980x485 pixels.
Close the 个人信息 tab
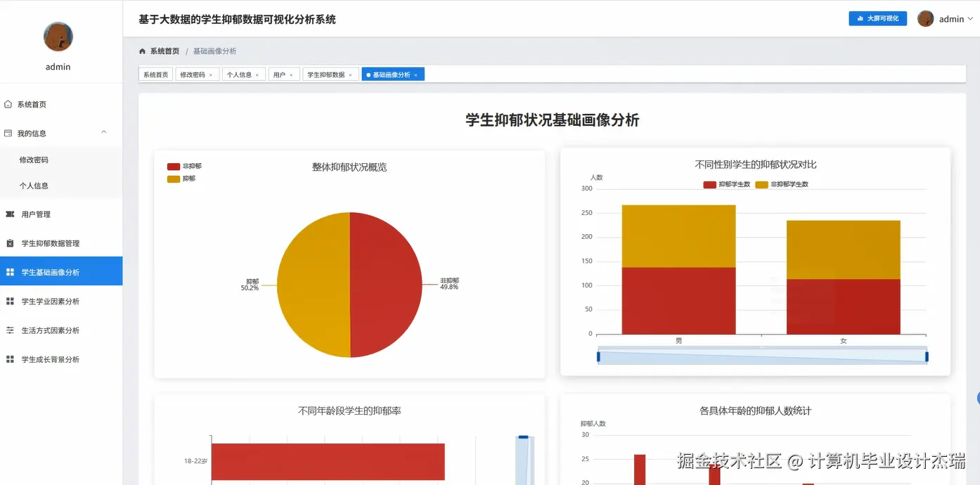(257, 75)
